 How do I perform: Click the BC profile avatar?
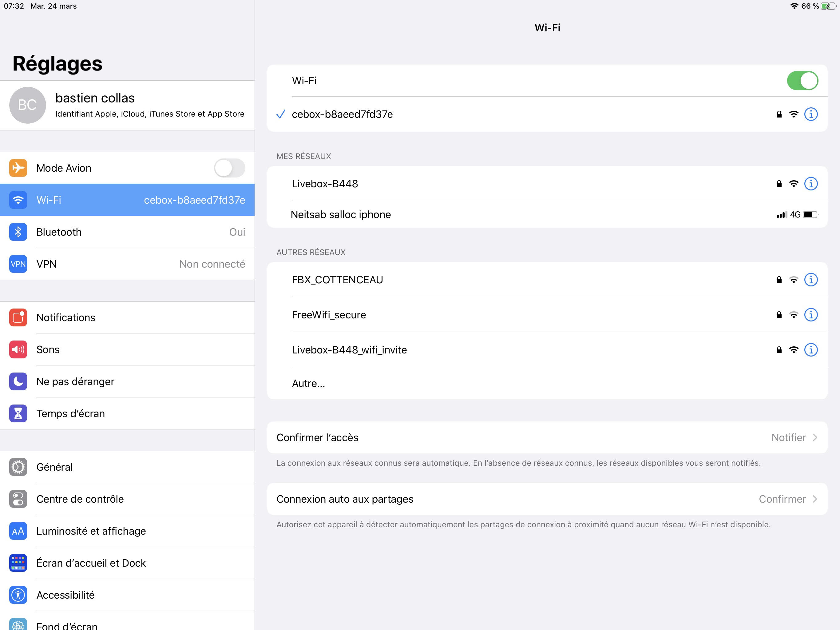(27, 105)
